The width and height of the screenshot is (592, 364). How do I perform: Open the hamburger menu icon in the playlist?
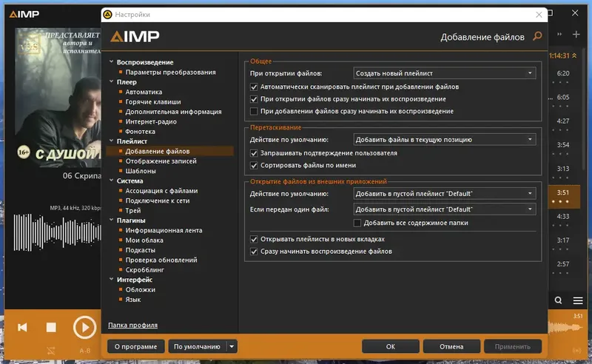click(578, 300)
